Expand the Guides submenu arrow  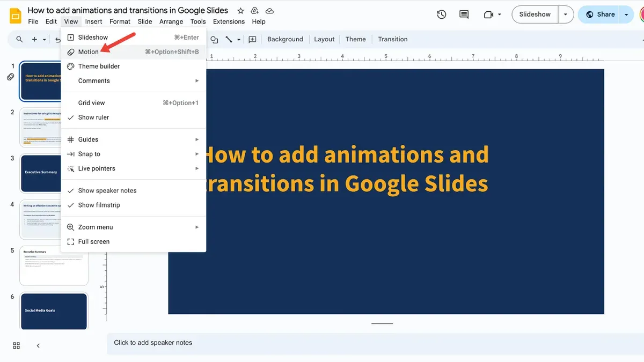coord(197,139)
